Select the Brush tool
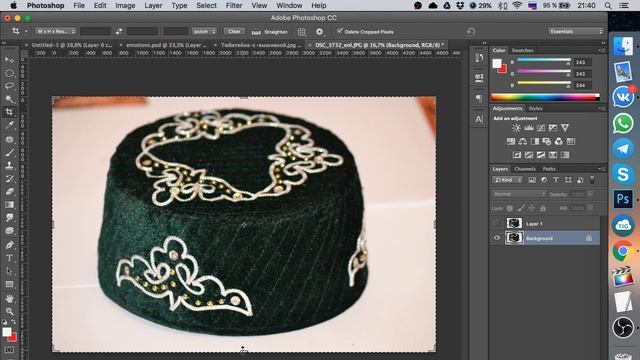 pos(9,153)
